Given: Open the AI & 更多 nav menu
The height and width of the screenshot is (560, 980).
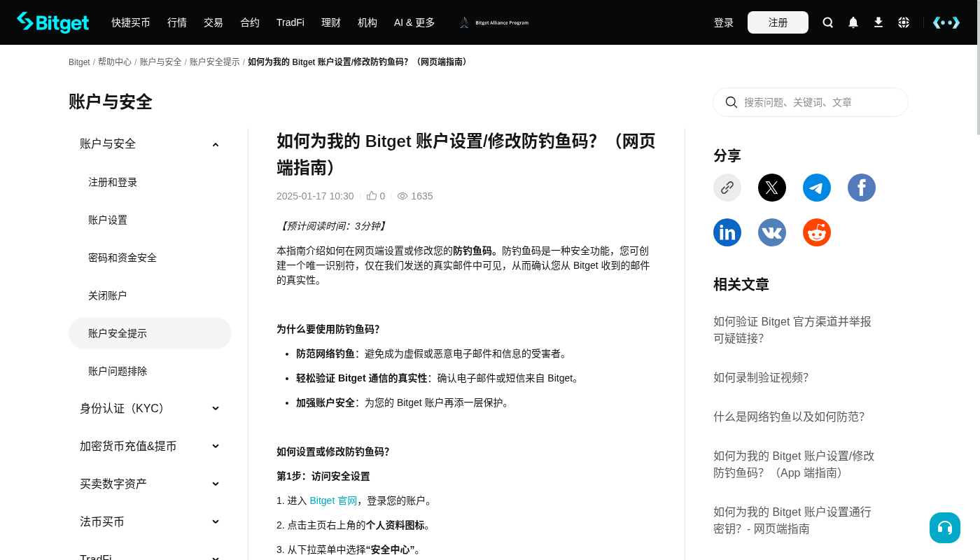Looking at the screenshot, I should tap(414, 22).
